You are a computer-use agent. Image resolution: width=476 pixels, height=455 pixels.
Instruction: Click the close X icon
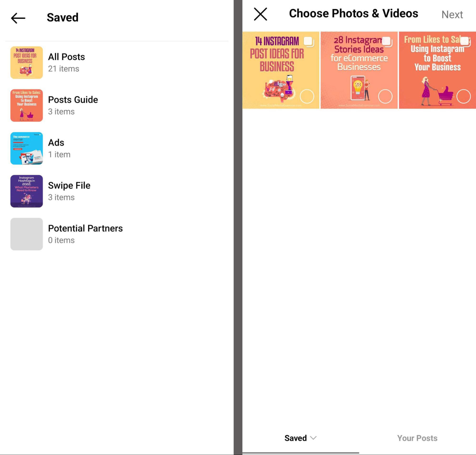click(x=261, y=14)
